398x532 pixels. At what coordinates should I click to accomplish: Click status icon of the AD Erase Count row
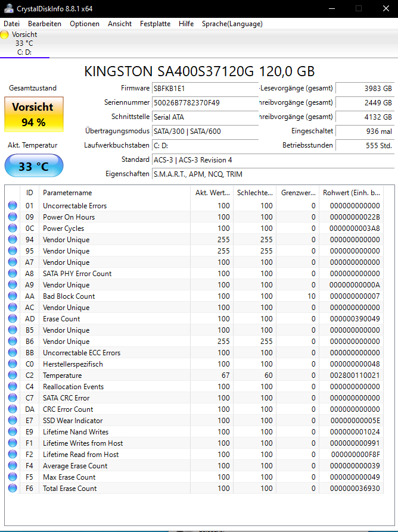tap(13, 318)
